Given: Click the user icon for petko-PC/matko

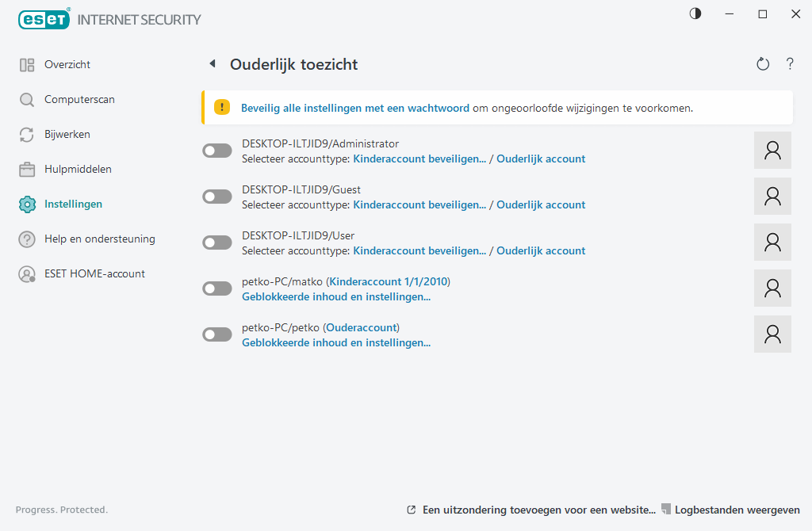Looking at the screenshot, I should tap(772, 288).
